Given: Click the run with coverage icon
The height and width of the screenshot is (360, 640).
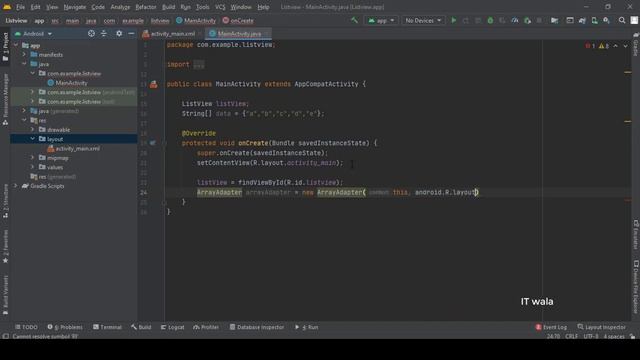Looking at the screenshot, I should (502, 20).
